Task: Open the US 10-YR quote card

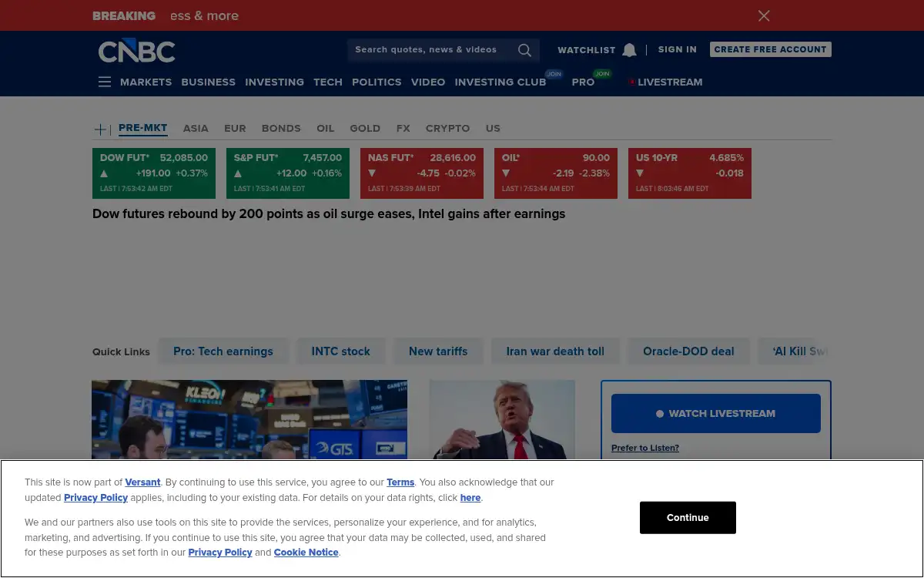Action: (690, 173)
